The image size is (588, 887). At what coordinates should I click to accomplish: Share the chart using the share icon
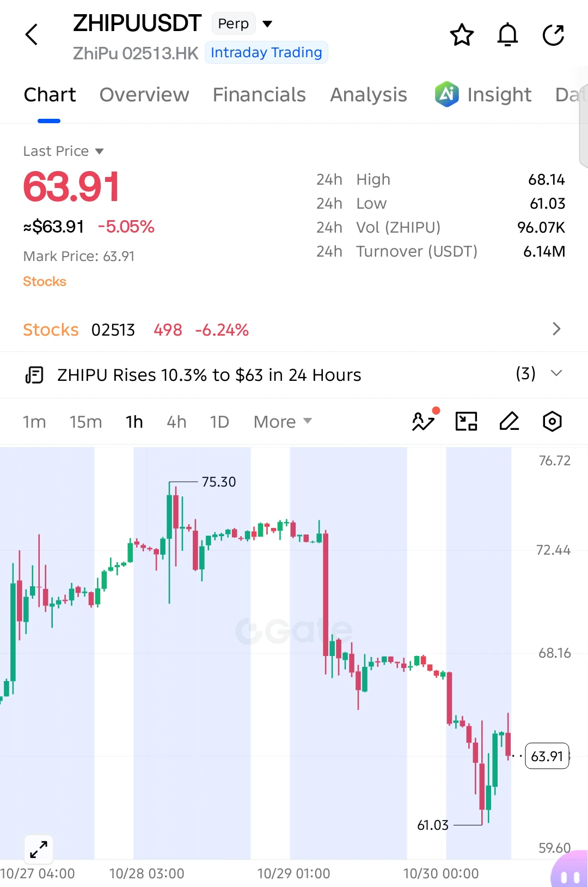coord(553,35)
